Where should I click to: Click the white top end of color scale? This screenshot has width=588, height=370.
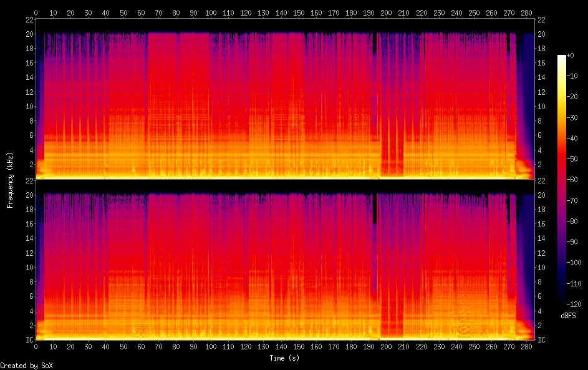click(562, 57)
